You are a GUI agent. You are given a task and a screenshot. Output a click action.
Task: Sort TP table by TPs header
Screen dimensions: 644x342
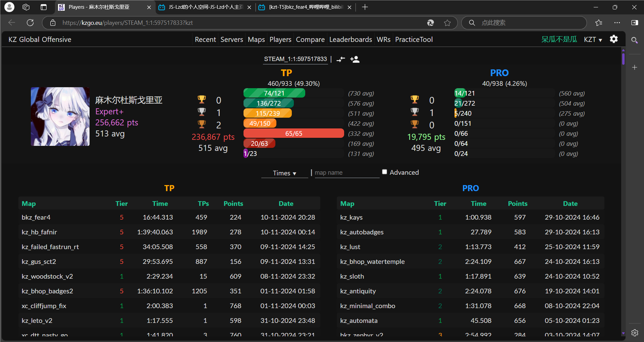203,204
